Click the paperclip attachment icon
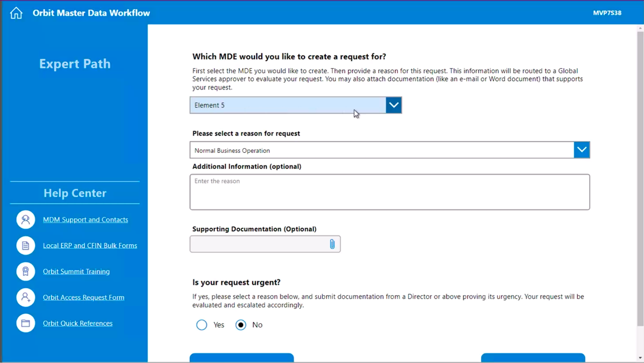This screenshot has height=363, width=644. (332, 244)
